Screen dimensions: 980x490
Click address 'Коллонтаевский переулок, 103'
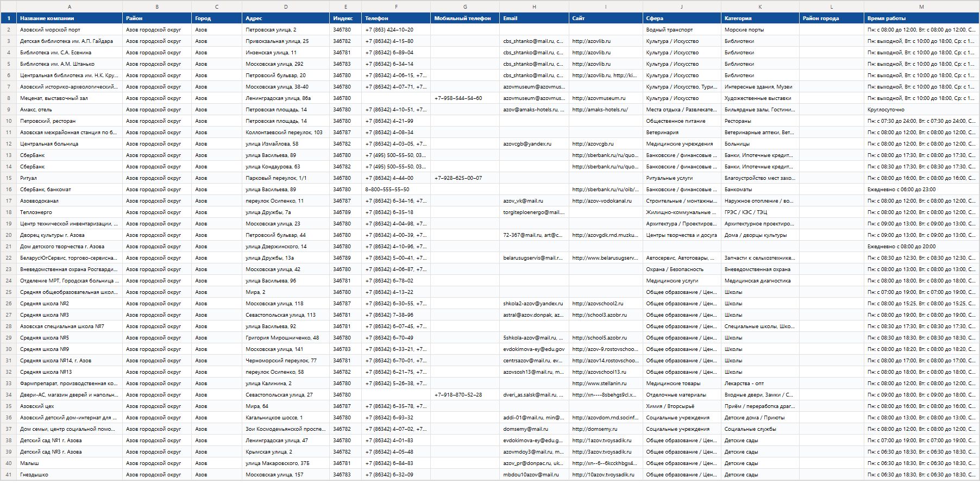[286, 133]
